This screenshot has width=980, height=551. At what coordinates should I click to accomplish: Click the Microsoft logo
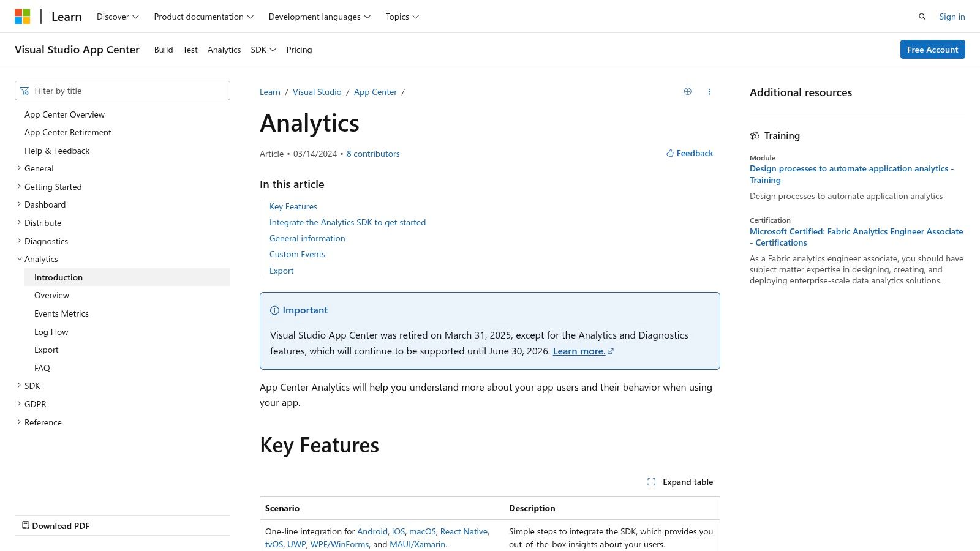[x=23, y=17]
